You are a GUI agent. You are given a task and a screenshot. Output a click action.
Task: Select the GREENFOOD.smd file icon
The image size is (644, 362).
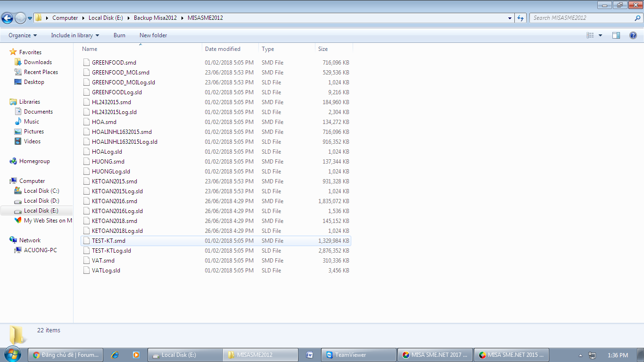(86, 62)
